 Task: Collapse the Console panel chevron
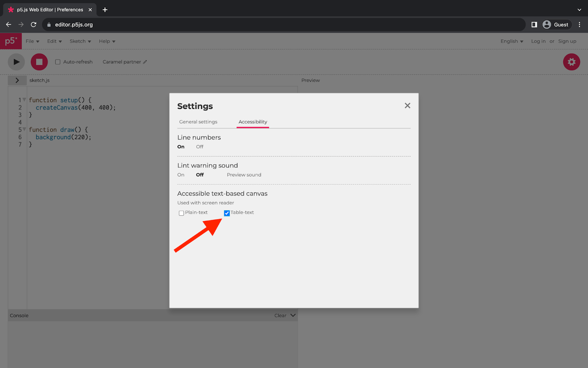coord(293,315)
